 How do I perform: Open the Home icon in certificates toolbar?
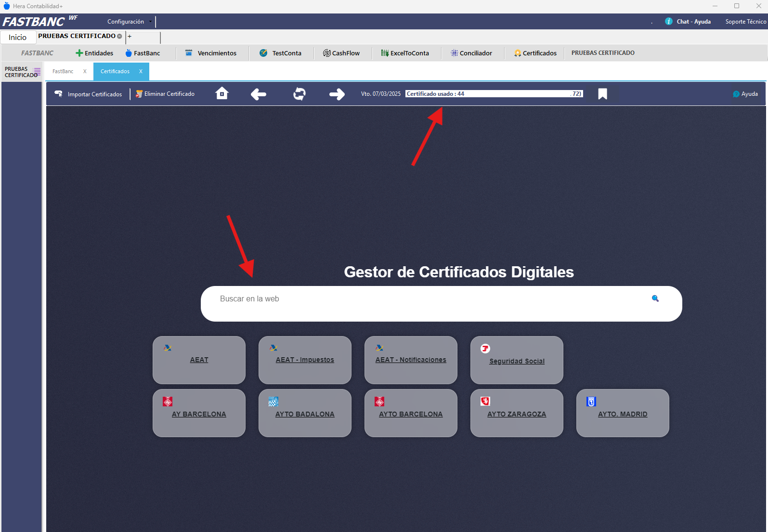click(222, 93)
